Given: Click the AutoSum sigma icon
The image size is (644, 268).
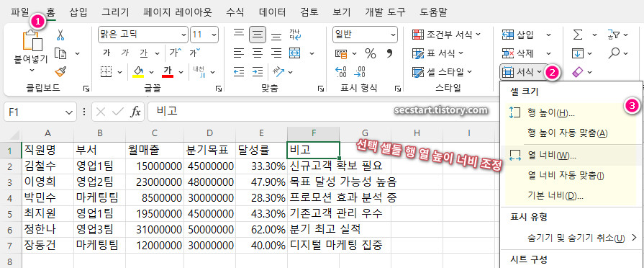Looking at the screenshot, I should pyautogui.click(x=578, y=35).
